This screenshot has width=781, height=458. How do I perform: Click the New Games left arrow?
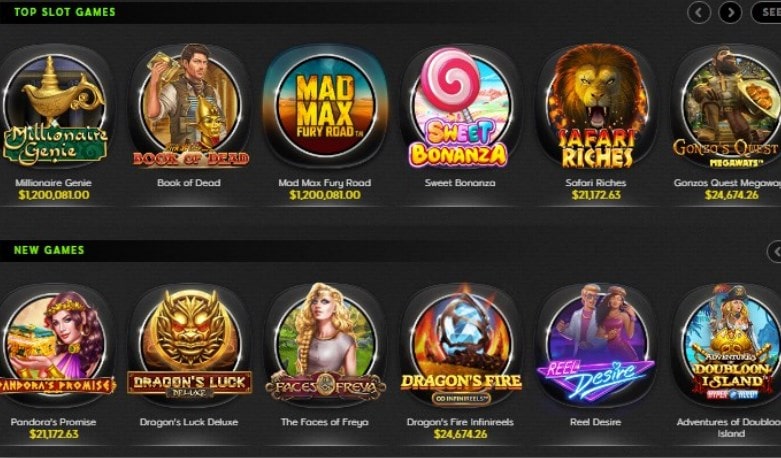(x=775, y=251)
